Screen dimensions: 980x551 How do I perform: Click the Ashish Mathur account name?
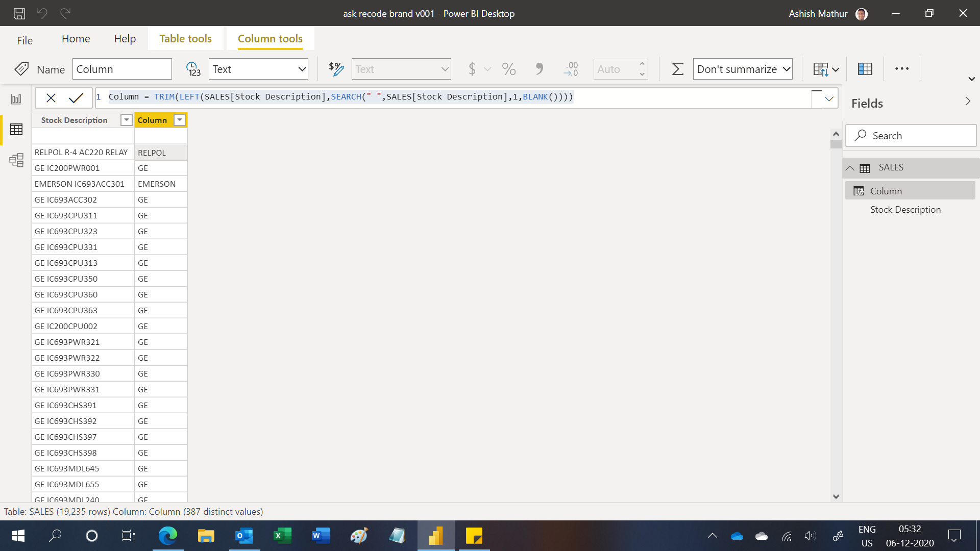point(818,14)
